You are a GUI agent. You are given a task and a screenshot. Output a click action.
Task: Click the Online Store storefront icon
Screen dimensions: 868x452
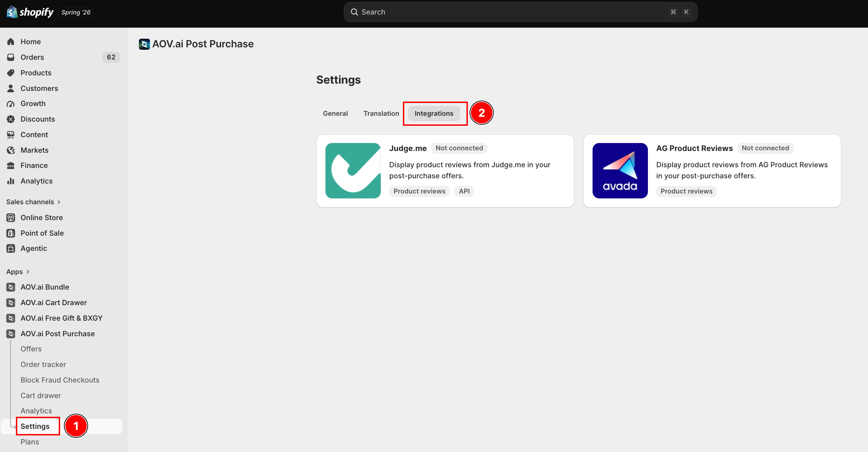click(x=11, y=218)
